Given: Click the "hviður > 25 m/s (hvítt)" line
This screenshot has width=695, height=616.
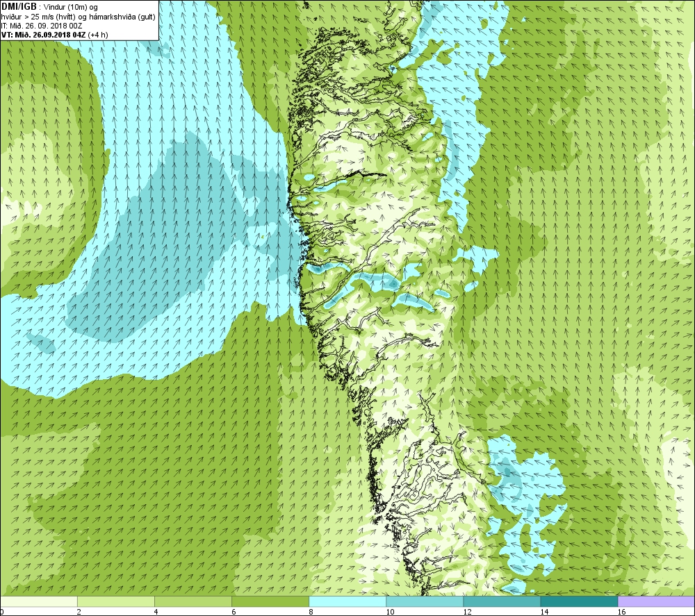Looking at the screenshot, I should coord(40,17).
